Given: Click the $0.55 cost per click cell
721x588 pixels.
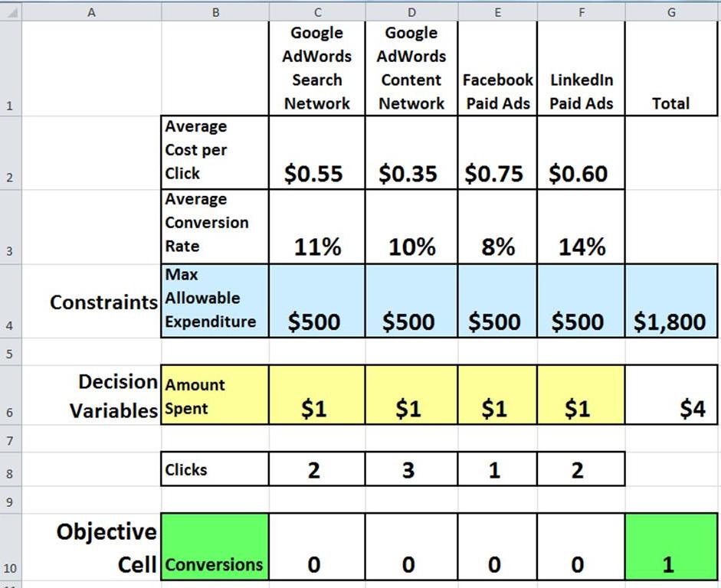Looking at the screenshot, I should point(317,152).
